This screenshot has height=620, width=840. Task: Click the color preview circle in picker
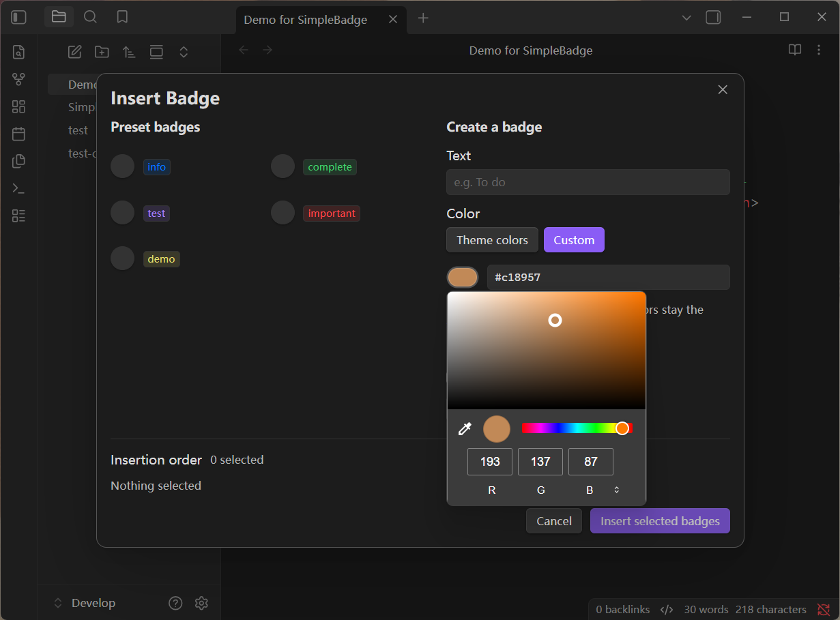point(497,429)
